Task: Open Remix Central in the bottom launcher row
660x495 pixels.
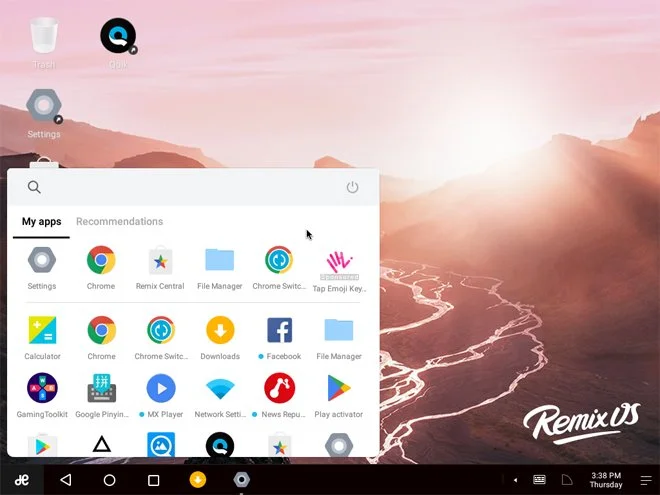Action: click(279, 444)
